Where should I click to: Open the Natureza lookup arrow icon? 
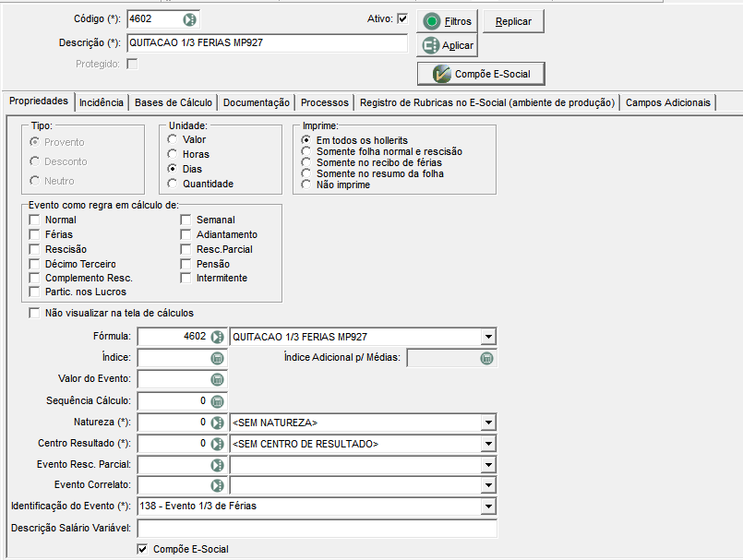click(218, 423)
